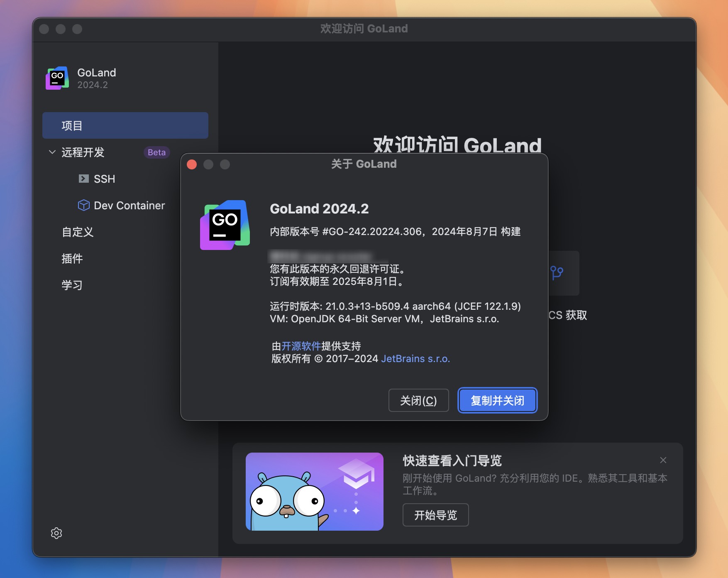
Task: Open the SSH remote option
Action: pos(104,179)
